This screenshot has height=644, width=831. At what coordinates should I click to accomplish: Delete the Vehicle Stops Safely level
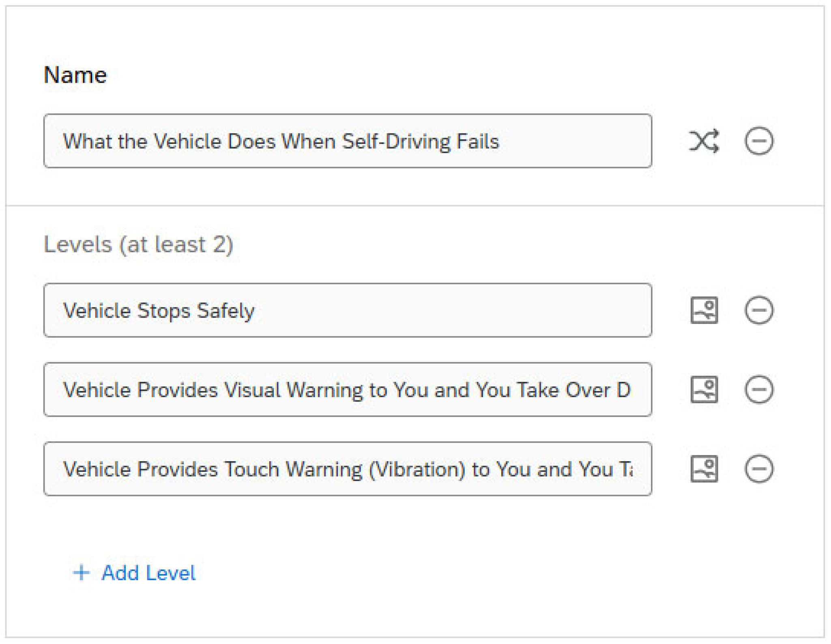[x=759, y=310]
